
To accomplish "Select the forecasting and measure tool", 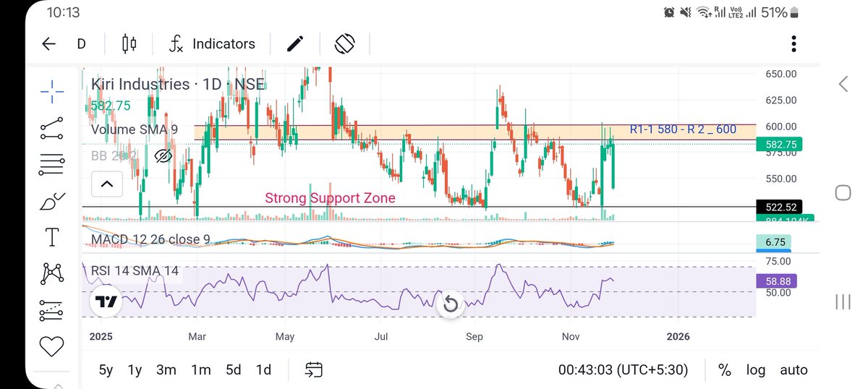I will pyautogui.click(x=52, y=310).
